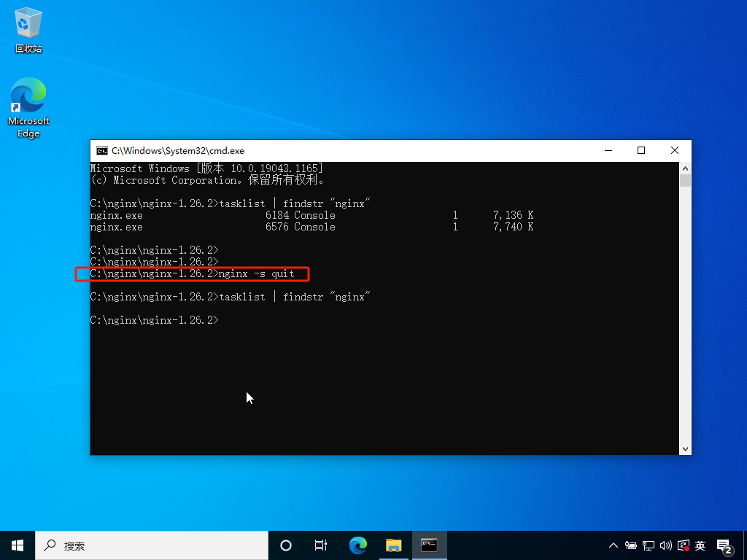Maximize the cmd.exe window
Viewport: 747px width, 560px height.
click(x=641, y=150)
